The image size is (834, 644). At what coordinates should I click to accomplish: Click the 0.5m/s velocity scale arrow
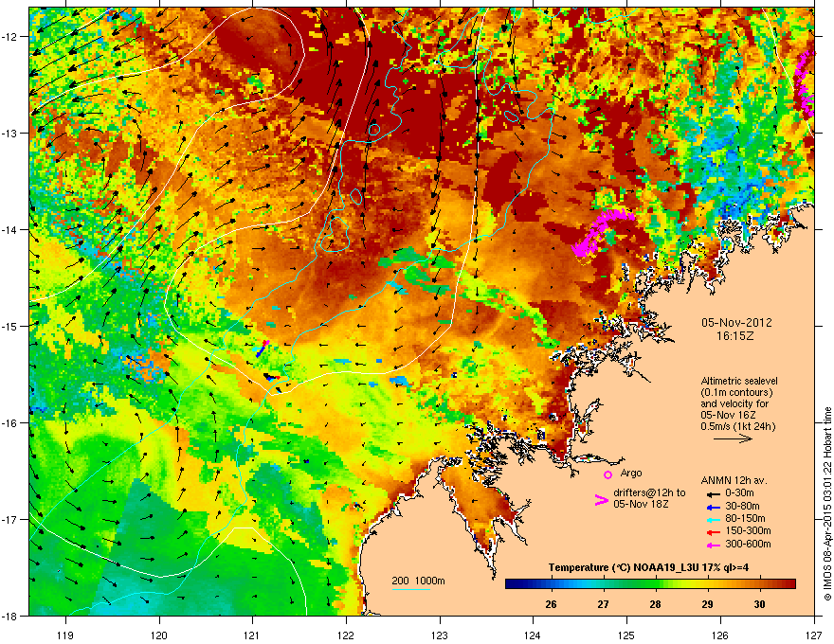[x=733, y=438]
